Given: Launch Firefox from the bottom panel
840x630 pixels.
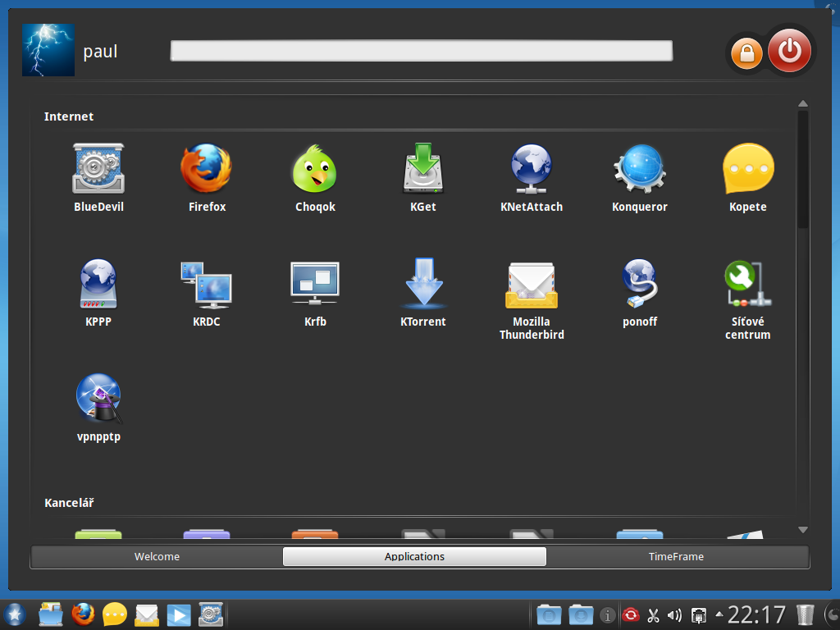Looking at the screenshot, I should tap(83, 614).
